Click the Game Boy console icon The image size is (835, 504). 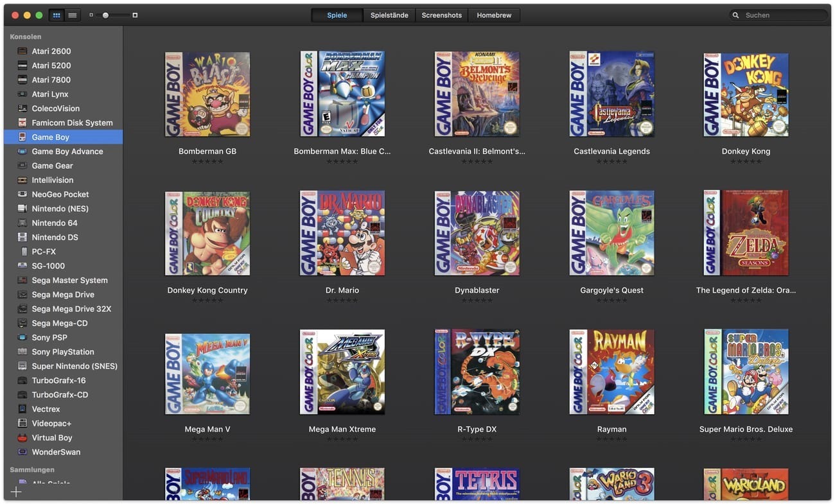pyautogui.click(x=22, y=137)
